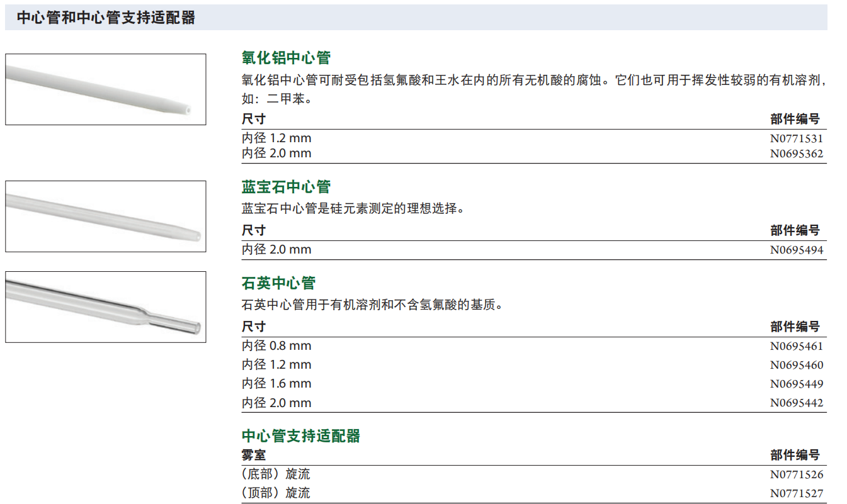Click the sapphire description 蓝宝石中心管是硅元素测定的理想选择
The height and width of the screenshot is (504, 847).
353,209
